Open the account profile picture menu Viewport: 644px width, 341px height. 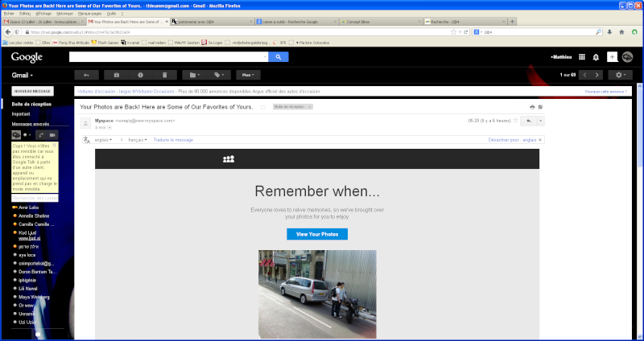pos(627,57)
